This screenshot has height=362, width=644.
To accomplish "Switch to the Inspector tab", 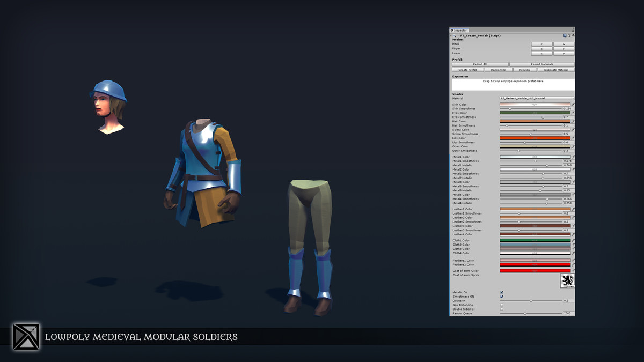I will tap(460, 30).
